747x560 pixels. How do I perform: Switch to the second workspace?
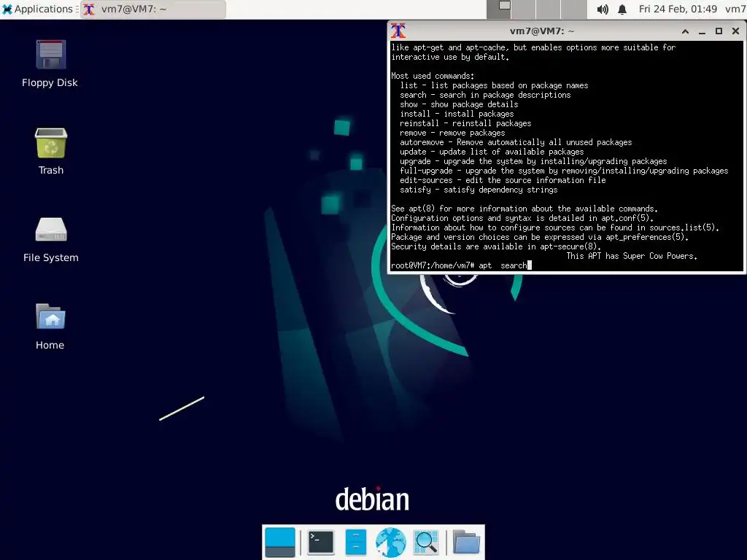tap(524, 9)
